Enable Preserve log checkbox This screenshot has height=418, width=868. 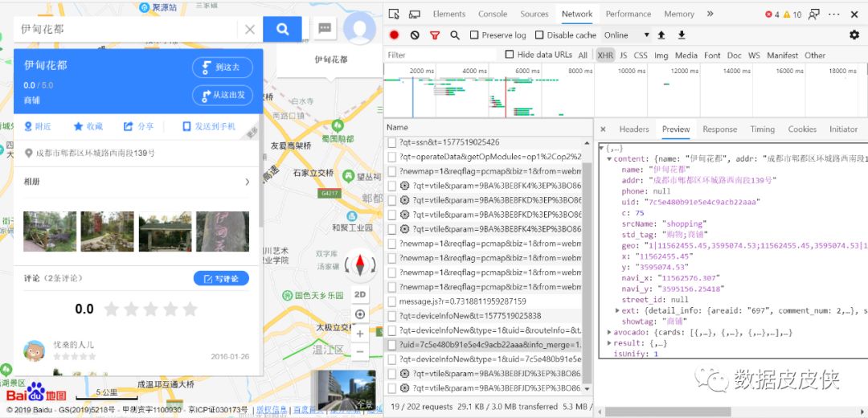474,35
